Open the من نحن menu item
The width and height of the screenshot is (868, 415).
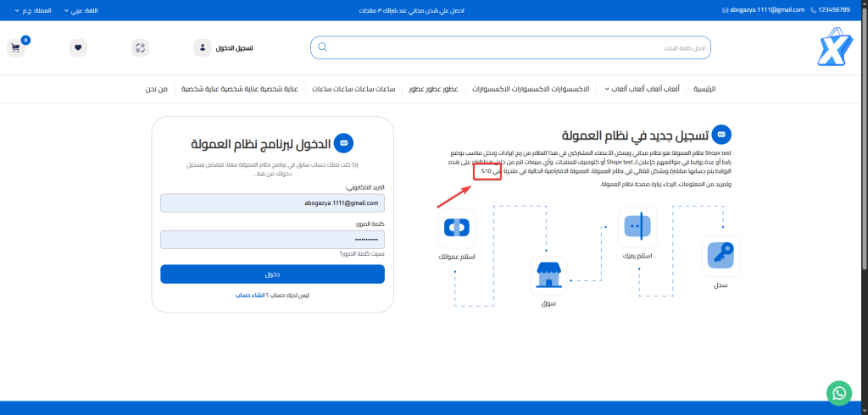click(157, 89)
